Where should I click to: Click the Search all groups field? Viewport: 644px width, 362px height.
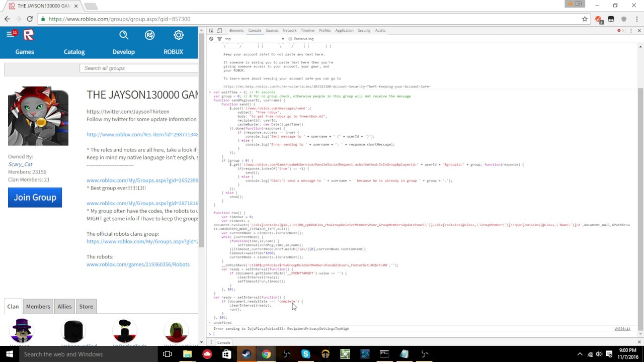pos(139,68)
